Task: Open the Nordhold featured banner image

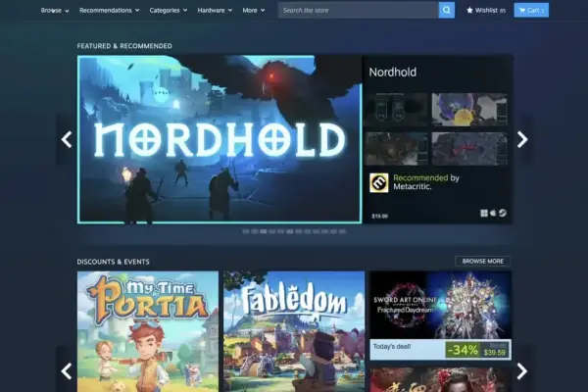Action: (x=220, y=139)
